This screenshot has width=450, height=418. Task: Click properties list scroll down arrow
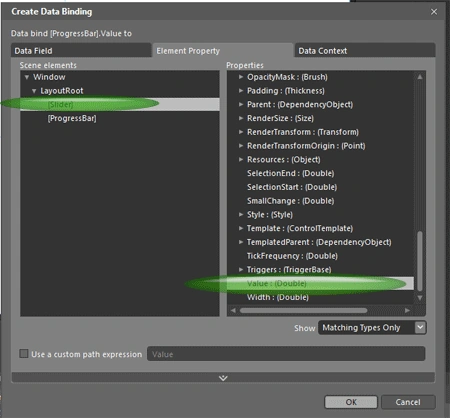click(420, 298)
